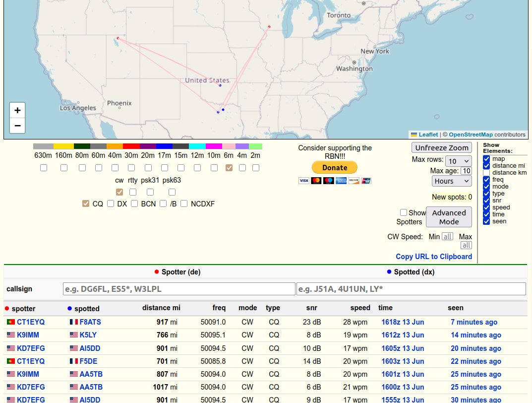Screen dimensions: 532x403
Task: Open the OpenStreetMap attribution link
Action: [471, 134]
